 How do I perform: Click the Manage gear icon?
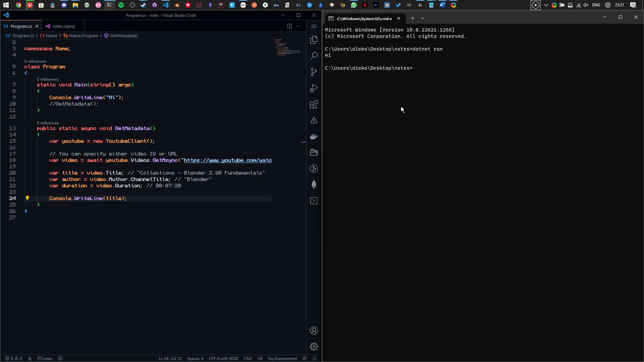click(x=314, y=347)
